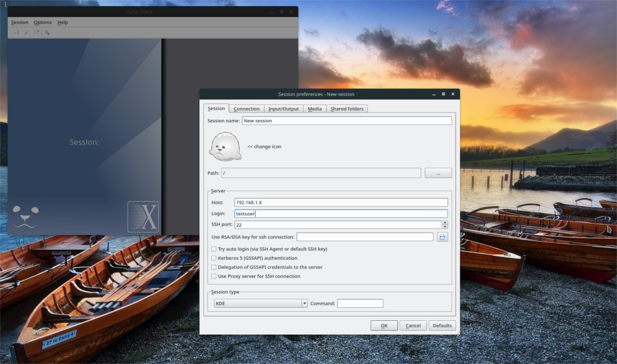Click the "Path:" label
Screen dimensions: 617x364
point(213,173)
